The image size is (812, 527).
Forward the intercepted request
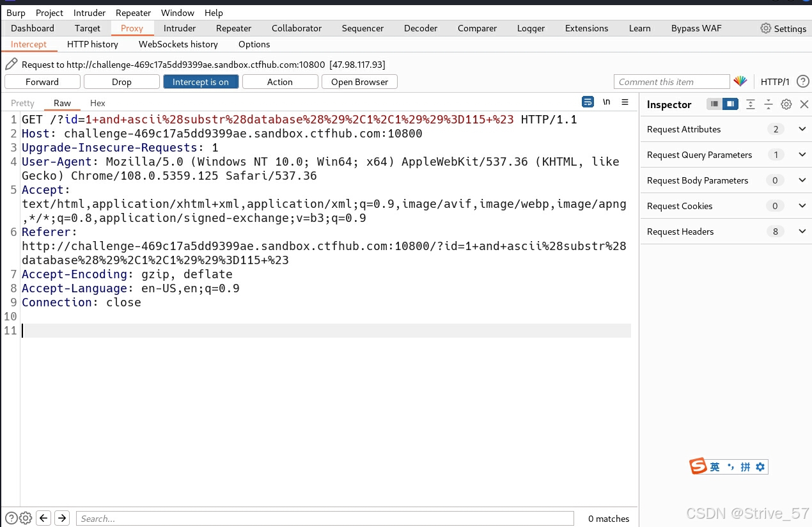[x=42, y=82]
